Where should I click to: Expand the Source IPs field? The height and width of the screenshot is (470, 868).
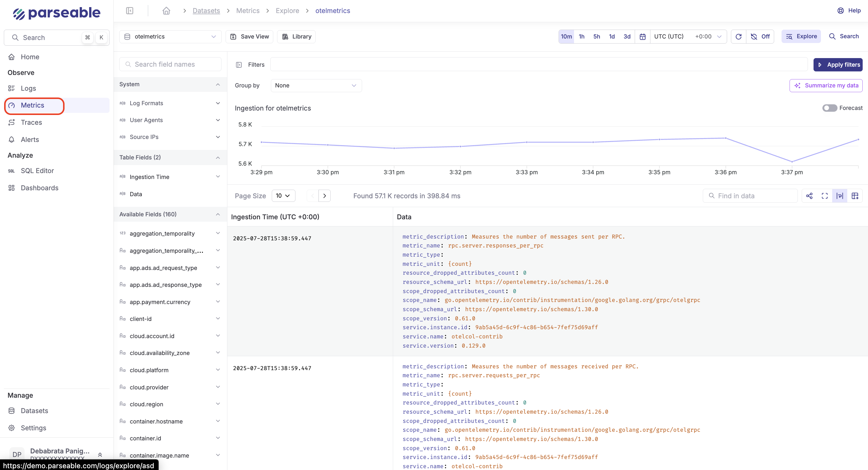coord(218,137)
